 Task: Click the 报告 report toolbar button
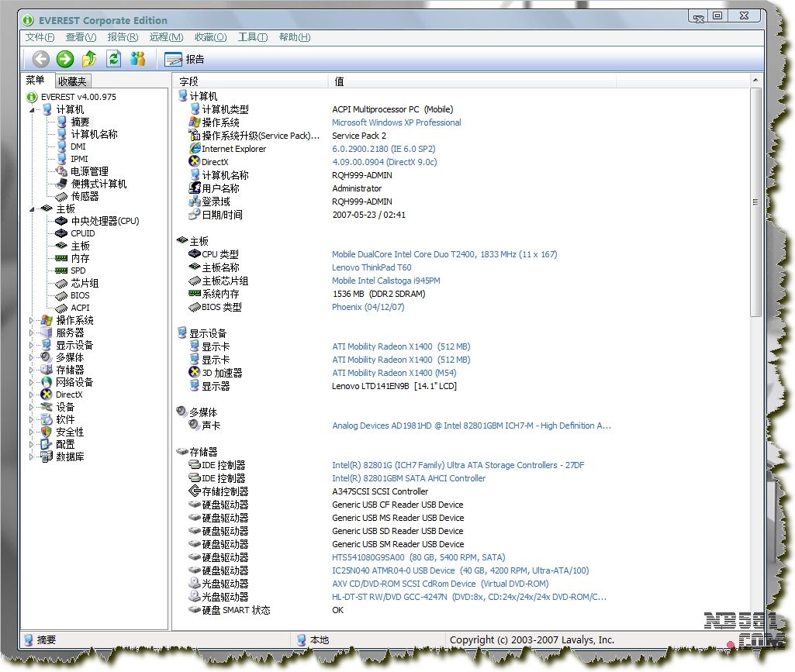tap(185, 59)
